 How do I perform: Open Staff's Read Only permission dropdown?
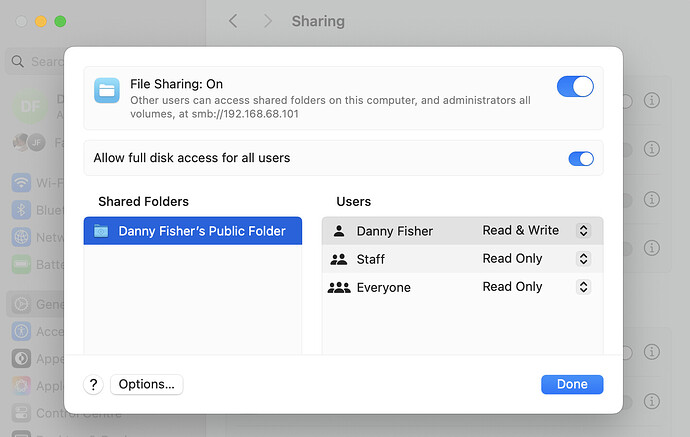click(x=584, y=259)
